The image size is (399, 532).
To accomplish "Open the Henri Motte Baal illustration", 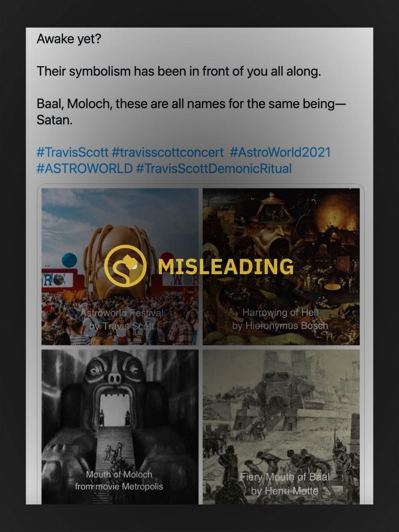I will [281, 427].
